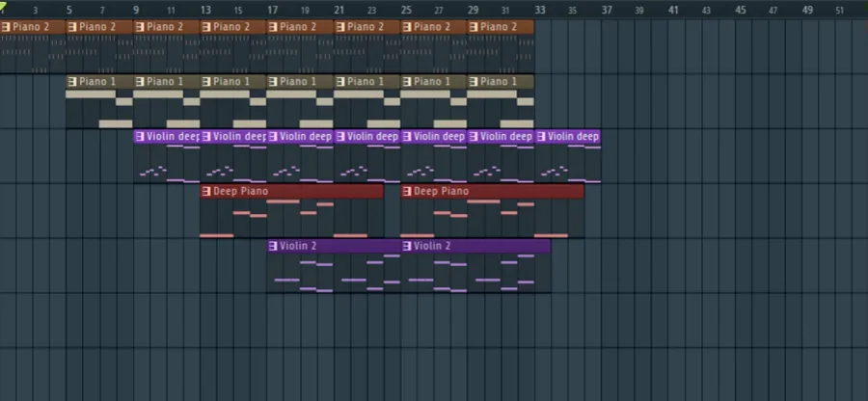The height and width of the screenshot is (401, 868).
Task: Select Violin deep clip title at bar 29
Action: 506,136
